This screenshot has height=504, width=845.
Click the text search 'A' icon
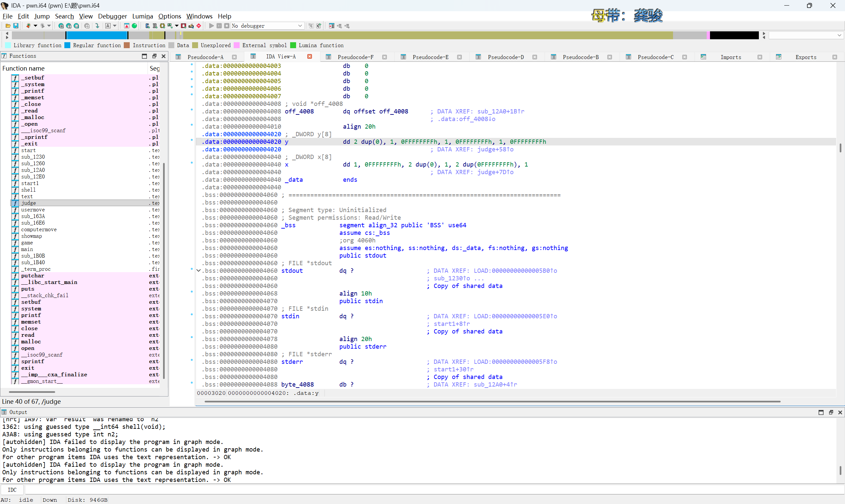(x=108, y=26)
